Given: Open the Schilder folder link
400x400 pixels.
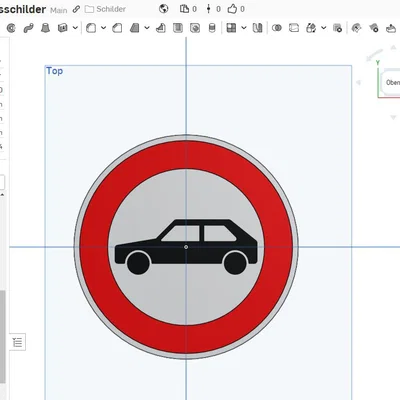Looking at the screenshot, I should 105,9.
